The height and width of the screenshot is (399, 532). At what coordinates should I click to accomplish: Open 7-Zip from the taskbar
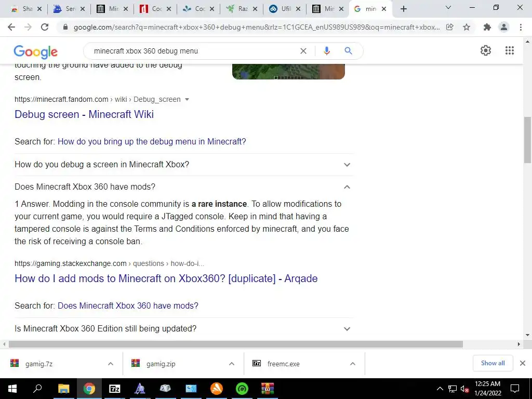(x=114, y=389)
